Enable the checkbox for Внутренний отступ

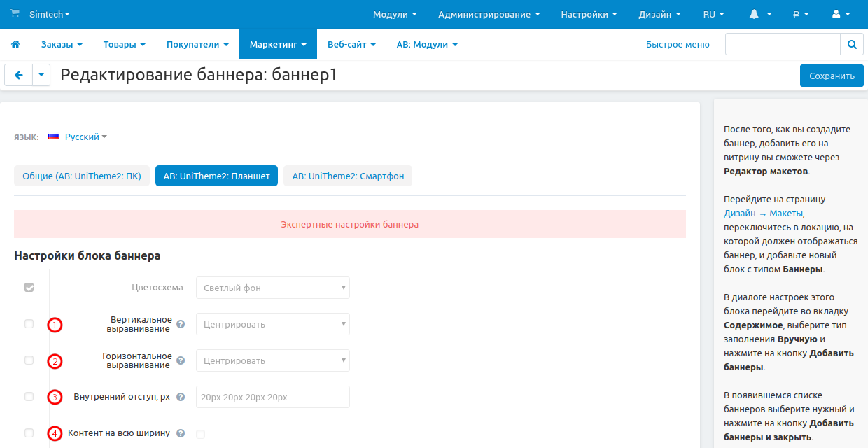click(x=29, y=396)
